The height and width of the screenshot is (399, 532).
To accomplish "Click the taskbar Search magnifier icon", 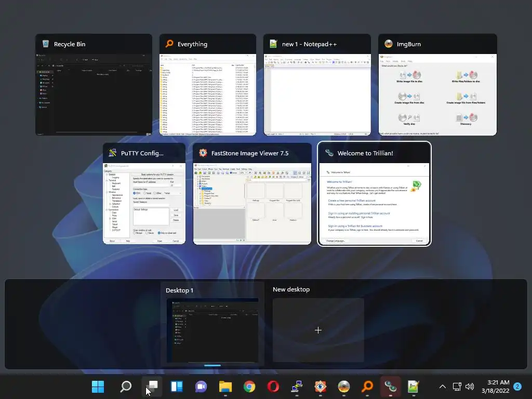I will point(126,387).
